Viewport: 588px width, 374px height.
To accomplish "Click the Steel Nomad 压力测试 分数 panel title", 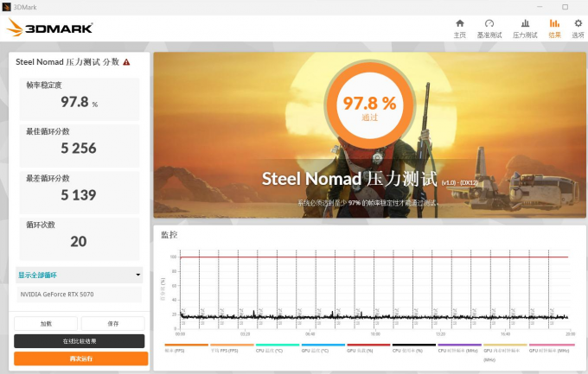I will pos(67,62).
